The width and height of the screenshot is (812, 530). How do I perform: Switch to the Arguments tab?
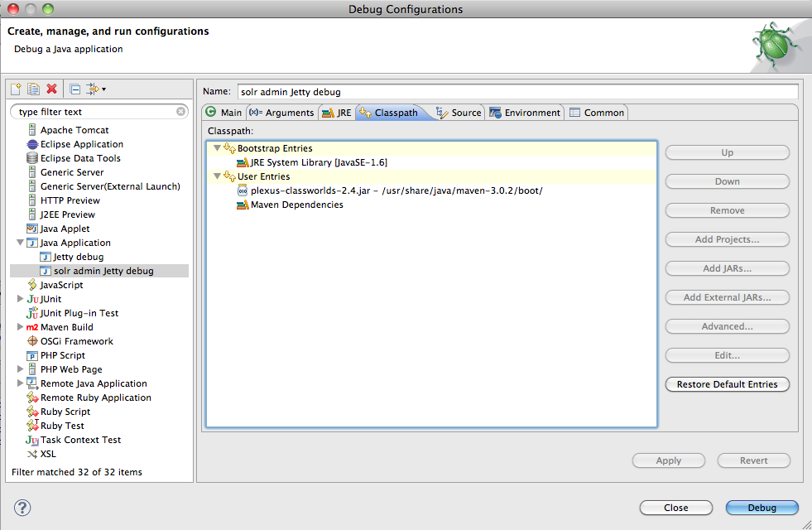[281, 113]
